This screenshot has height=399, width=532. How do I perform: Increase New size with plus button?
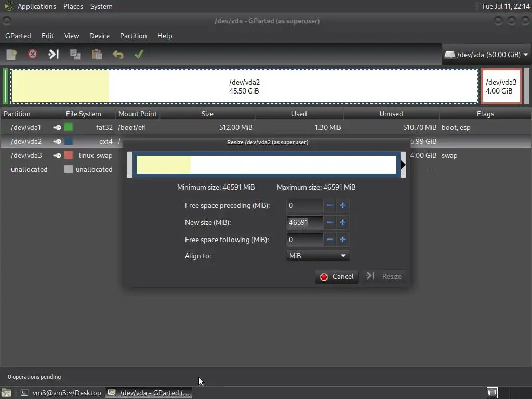point(343,222)
